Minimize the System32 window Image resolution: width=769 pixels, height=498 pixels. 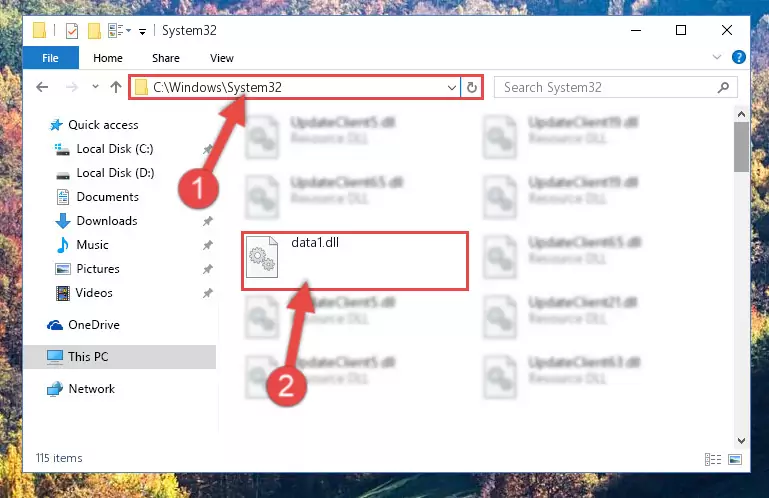tap(636, 30)
